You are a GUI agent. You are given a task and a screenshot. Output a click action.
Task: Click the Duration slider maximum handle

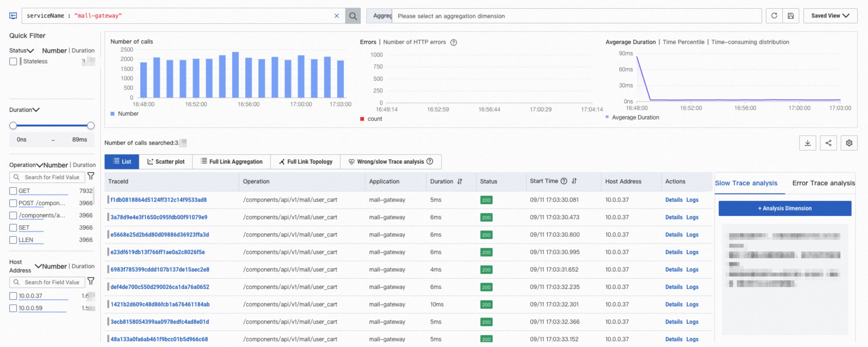tap(91, 126)
